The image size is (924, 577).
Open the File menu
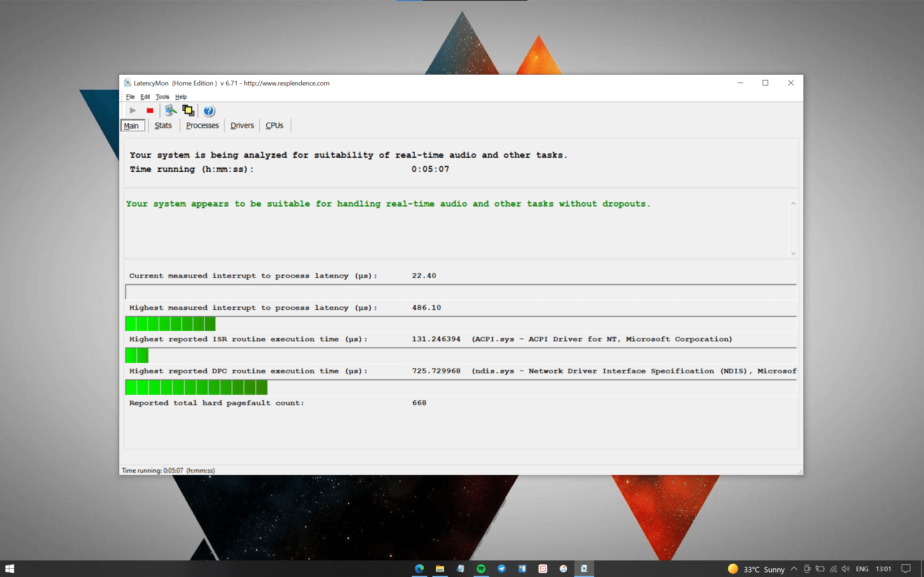click(x=130, y=97)
